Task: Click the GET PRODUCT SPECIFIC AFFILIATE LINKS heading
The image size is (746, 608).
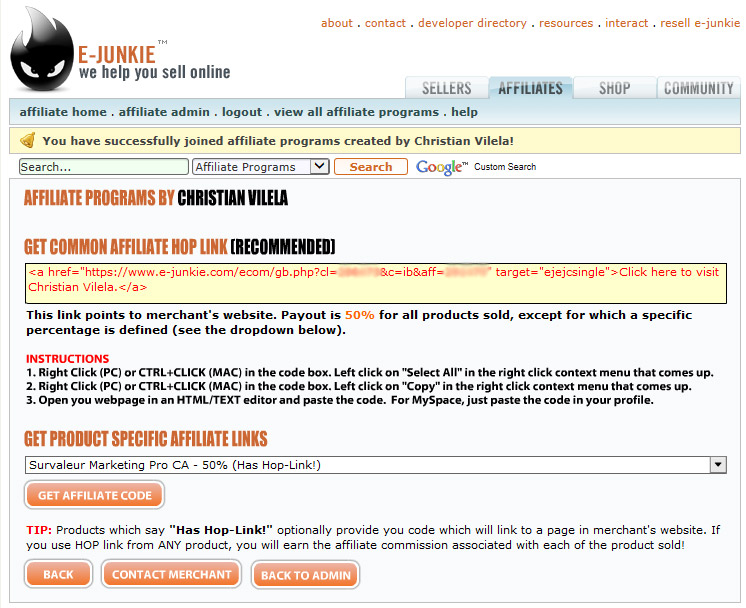Action: (x=146, y=439)
